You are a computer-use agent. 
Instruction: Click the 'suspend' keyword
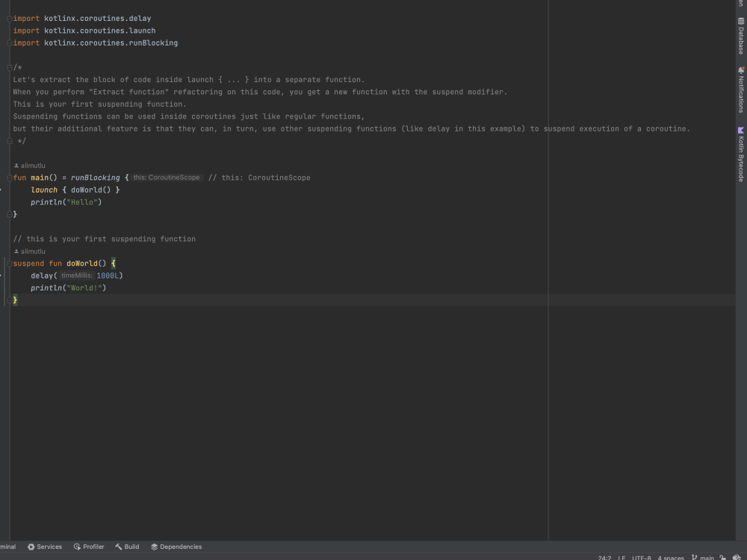tap(28, 264)
